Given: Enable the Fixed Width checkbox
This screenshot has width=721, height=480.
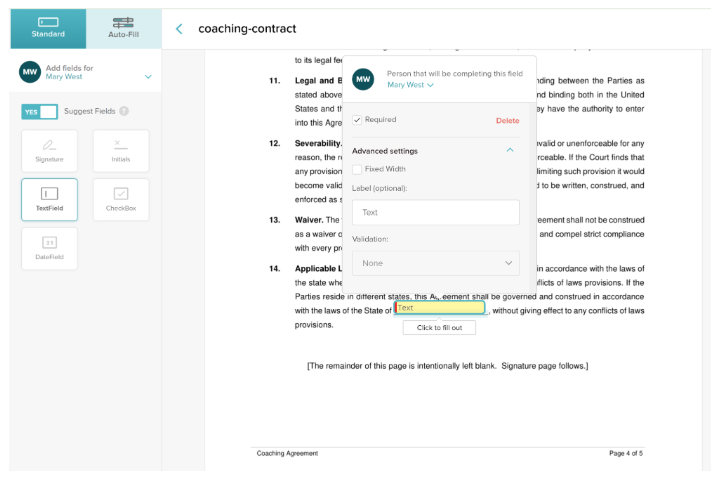Looking at the screenshot, I should [357, 169].
